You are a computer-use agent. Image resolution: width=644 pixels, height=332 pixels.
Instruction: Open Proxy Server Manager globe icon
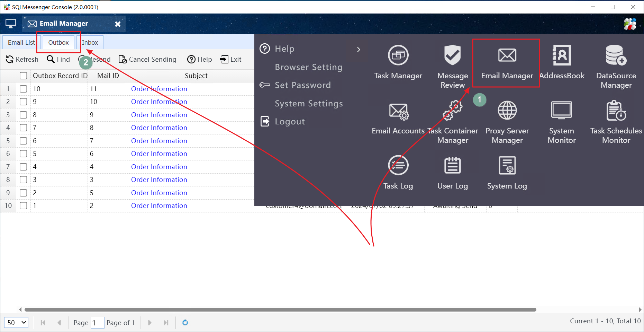pos(507,111)
